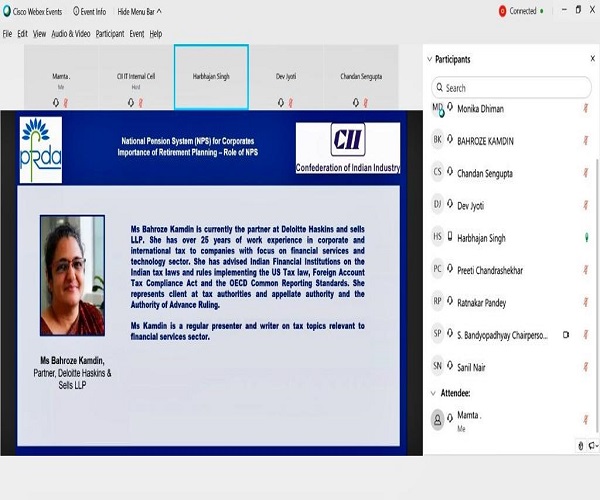The image size is (600, 500).
Task: Select Harbhajan Singh video thumbnail
Action: click(x=211, y=77)
